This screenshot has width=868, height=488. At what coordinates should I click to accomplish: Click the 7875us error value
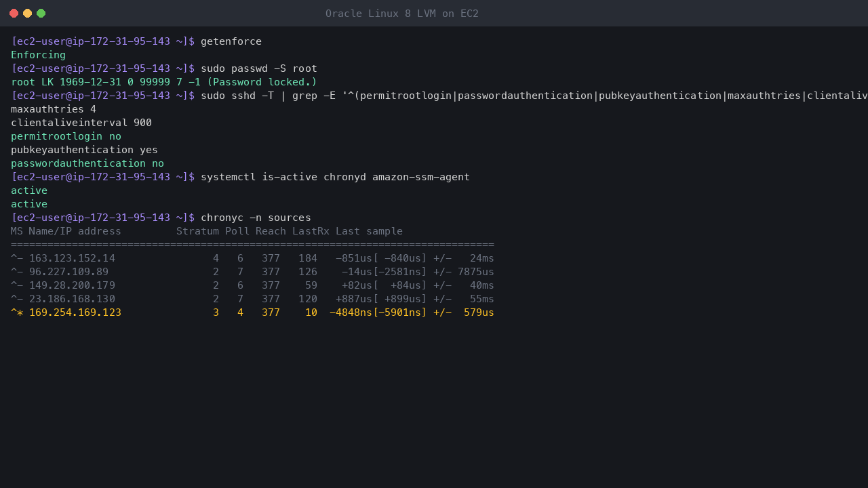point(476,272)
